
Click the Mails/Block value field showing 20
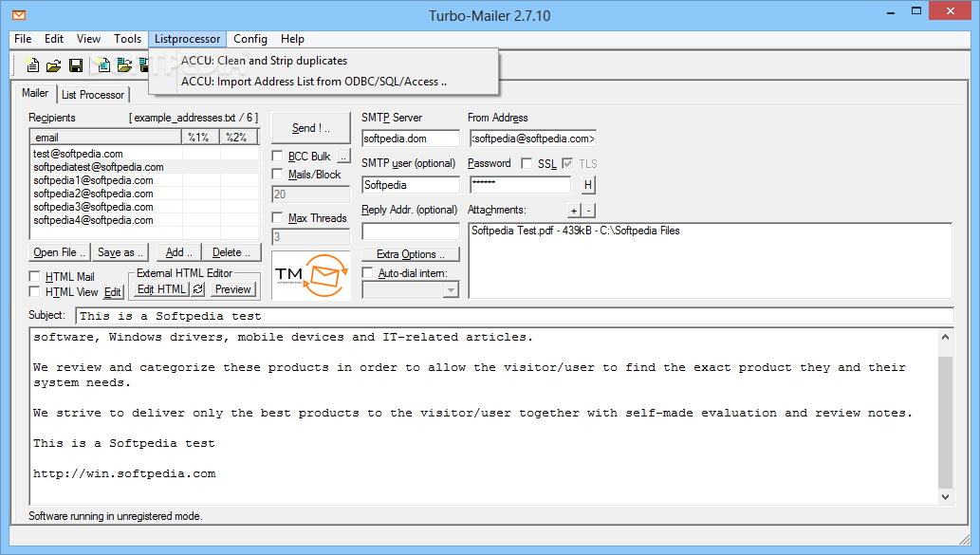[x=311, y=194]
